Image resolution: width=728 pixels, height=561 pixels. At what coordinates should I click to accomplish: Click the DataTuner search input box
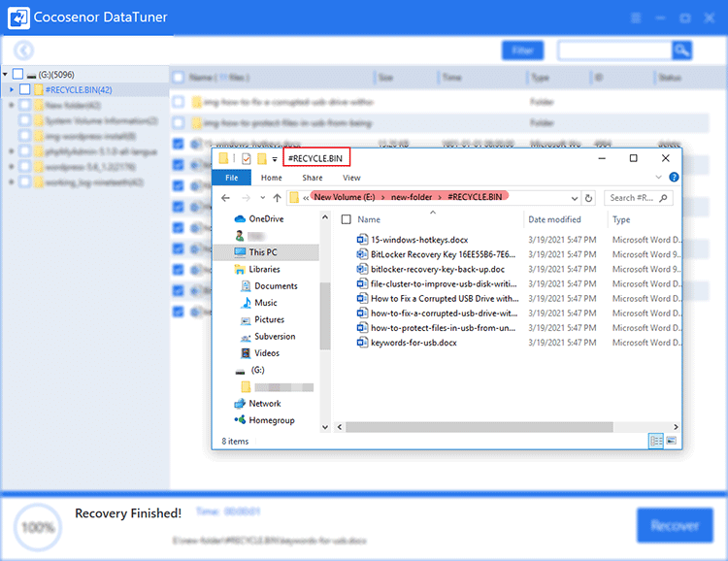click(614, 50)
